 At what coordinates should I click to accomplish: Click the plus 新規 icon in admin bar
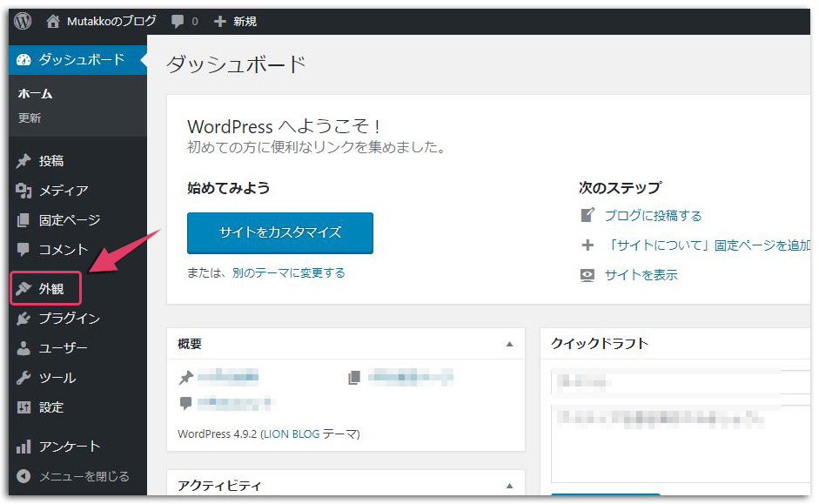[x=219, y=21]
